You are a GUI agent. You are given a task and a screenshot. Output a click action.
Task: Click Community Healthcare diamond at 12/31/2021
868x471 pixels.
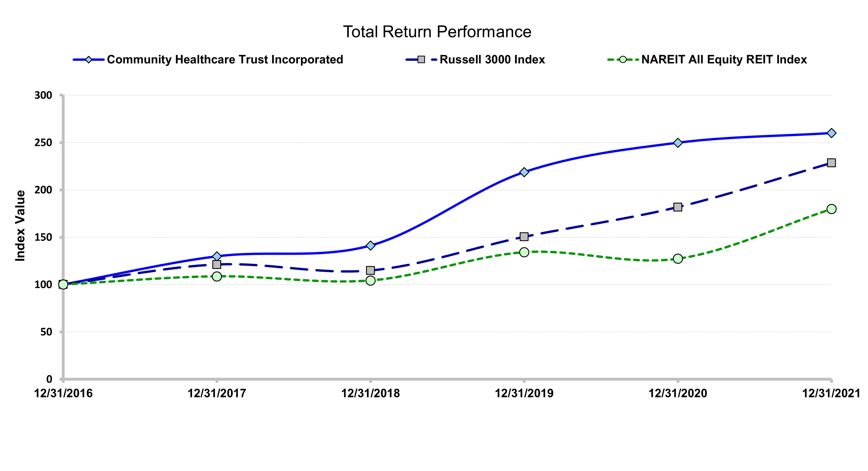(x=831, y=133)
